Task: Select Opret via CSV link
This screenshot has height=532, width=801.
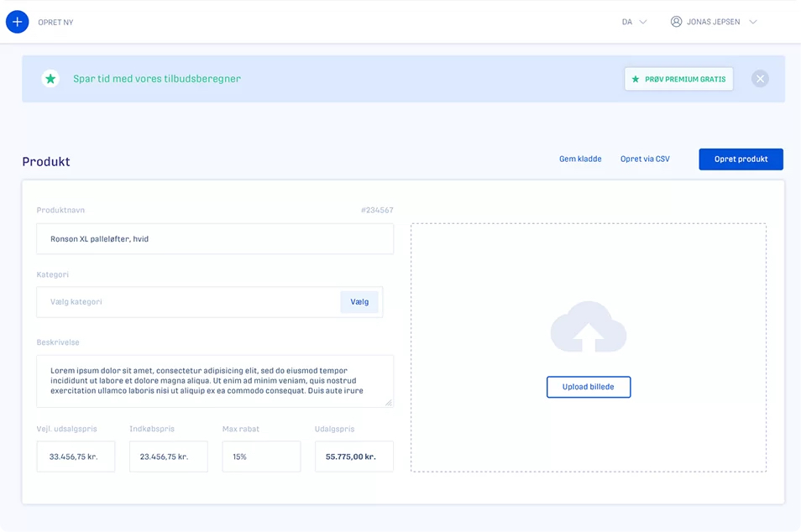Action: coord(645,159)
